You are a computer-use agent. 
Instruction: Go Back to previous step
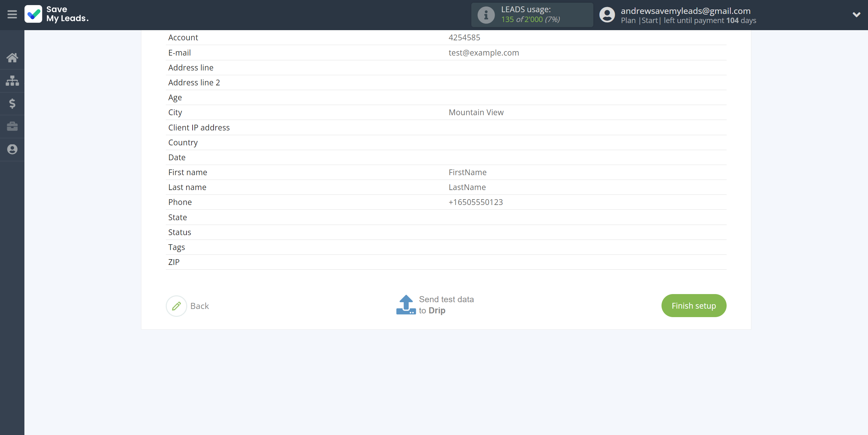click(199, 306)
